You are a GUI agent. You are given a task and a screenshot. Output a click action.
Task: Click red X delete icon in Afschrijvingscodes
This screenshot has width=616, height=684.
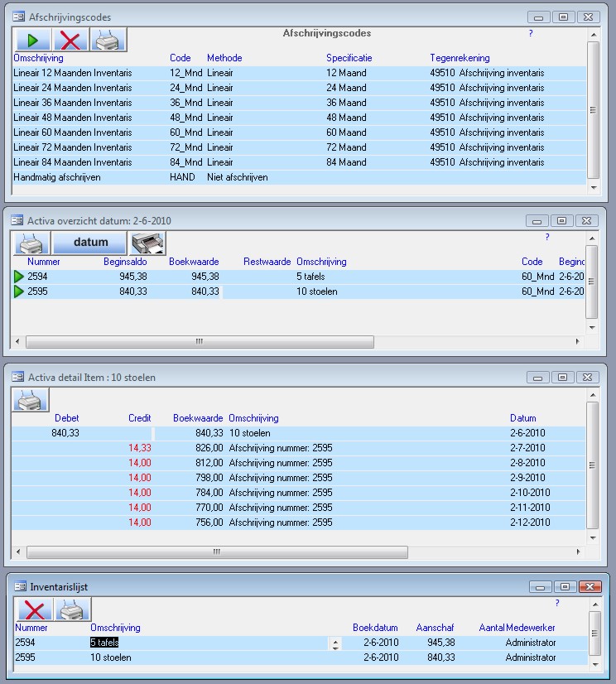click(70, 40)
